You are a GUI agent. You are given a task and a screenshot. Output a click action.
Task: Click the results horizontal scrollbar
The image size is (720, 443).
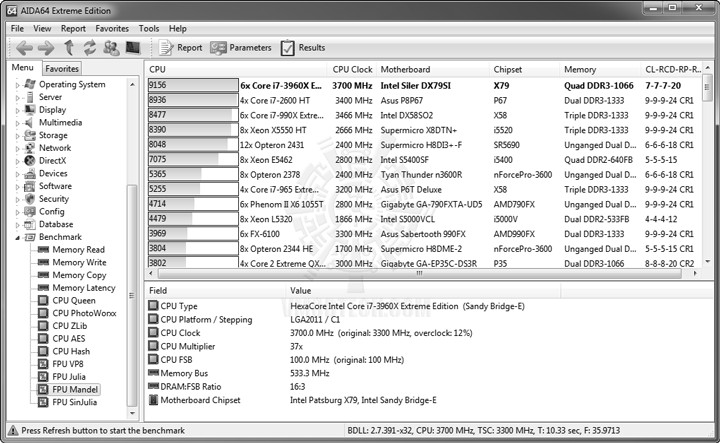[x=419, y=273]
